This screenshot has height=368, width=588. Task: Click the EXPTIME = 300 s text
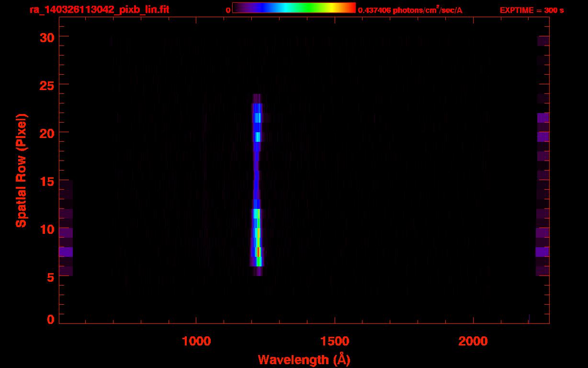[531, 10]
